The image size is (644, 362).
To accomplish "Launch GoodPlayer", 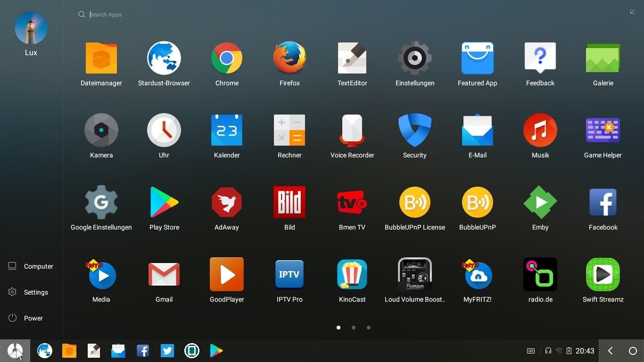I will tap(227, 274).
